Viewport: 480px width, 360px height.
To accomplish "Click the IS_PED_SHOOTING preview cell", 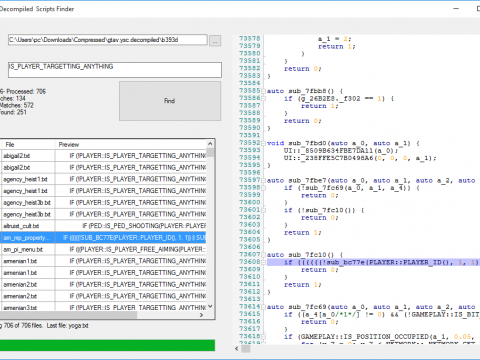I will pos(131,226).
